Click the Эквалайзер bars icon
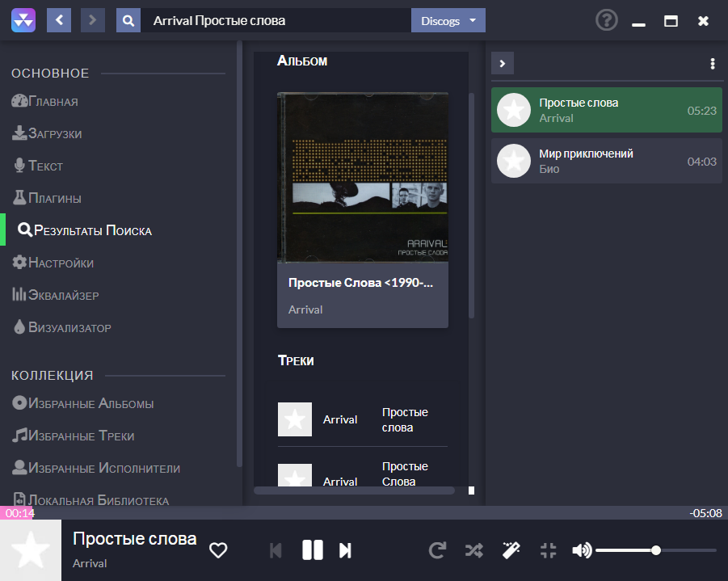Screen dimensions: 728x581 [19, 294]
